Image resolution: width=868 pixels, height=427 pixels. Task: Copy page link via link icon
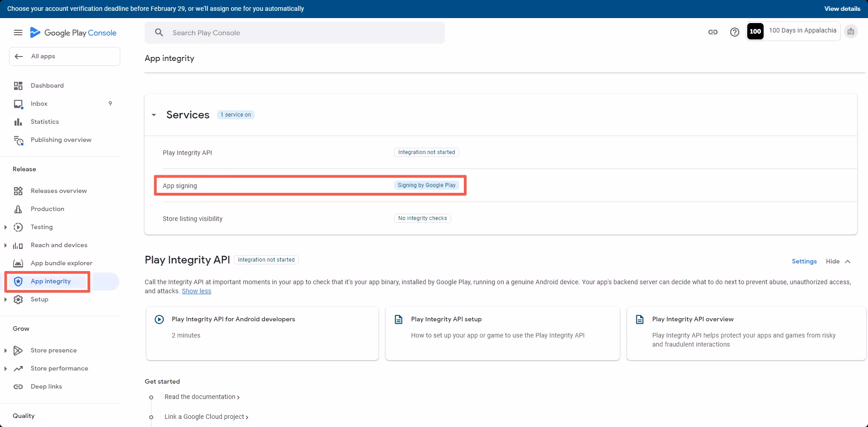pos(713,32)
